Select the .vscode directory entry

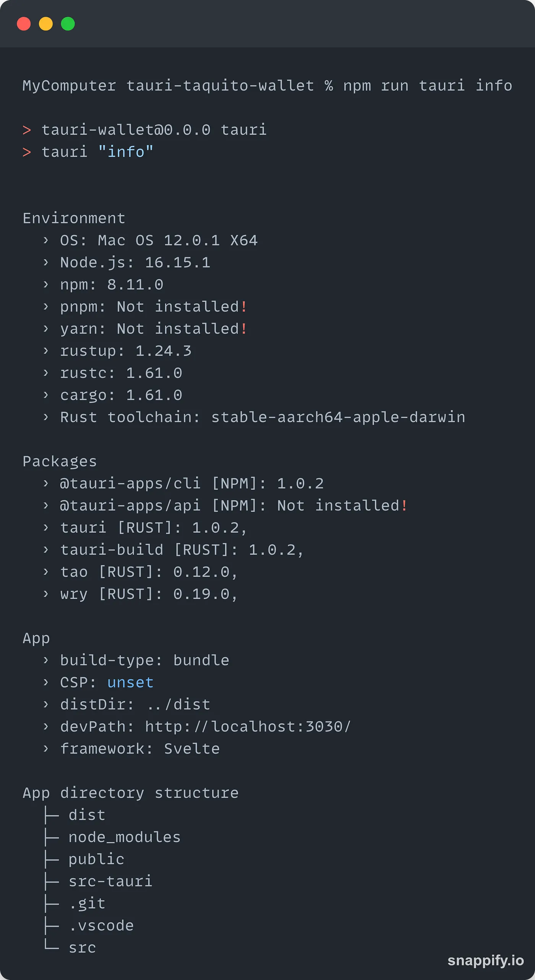click(101, 925)
